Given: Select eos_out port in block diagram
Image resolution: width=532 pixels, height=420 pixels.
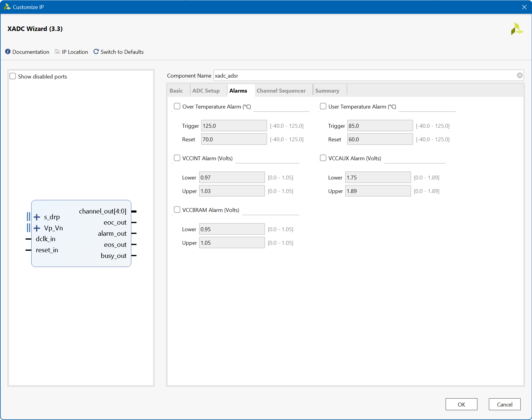Looking at the screenshot, I should point(115,245).
